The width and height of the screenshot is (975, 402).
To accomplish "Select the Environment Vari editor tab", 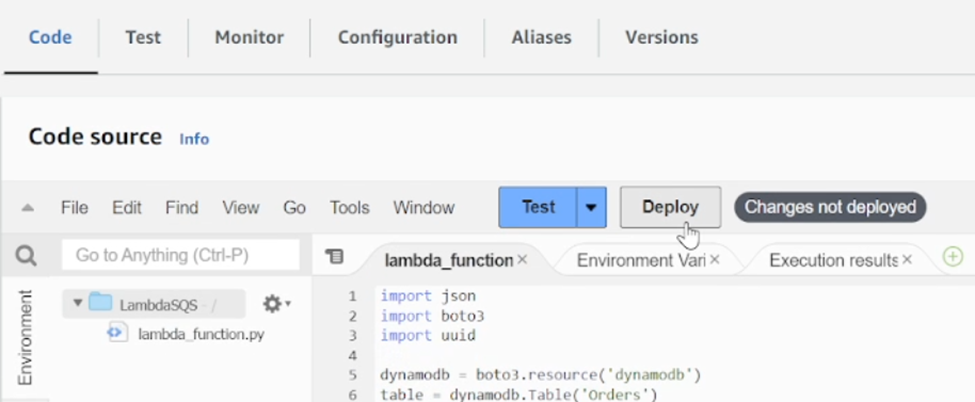I will pos(640,260).
